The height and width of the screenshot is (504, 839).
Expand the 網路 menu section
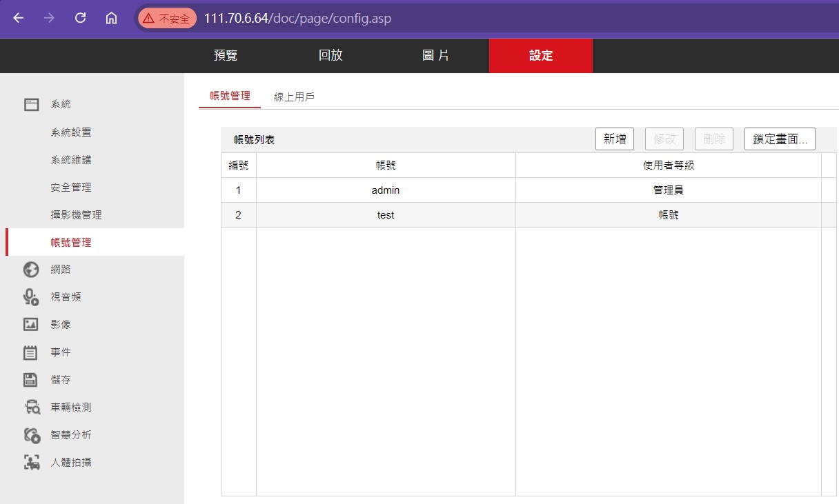click(61, 270)
